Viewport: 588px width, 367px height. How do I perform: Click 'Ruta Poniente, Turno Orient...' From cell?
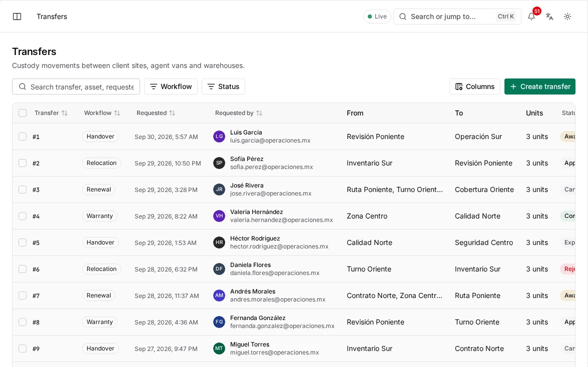tap(394, 189)
